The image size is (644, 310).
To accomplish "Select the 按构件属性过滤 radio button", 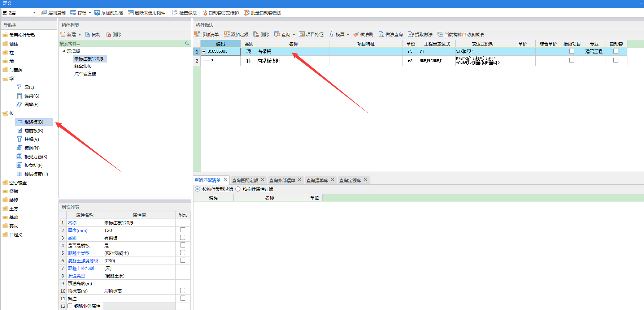I will click(x=238, y=189).
